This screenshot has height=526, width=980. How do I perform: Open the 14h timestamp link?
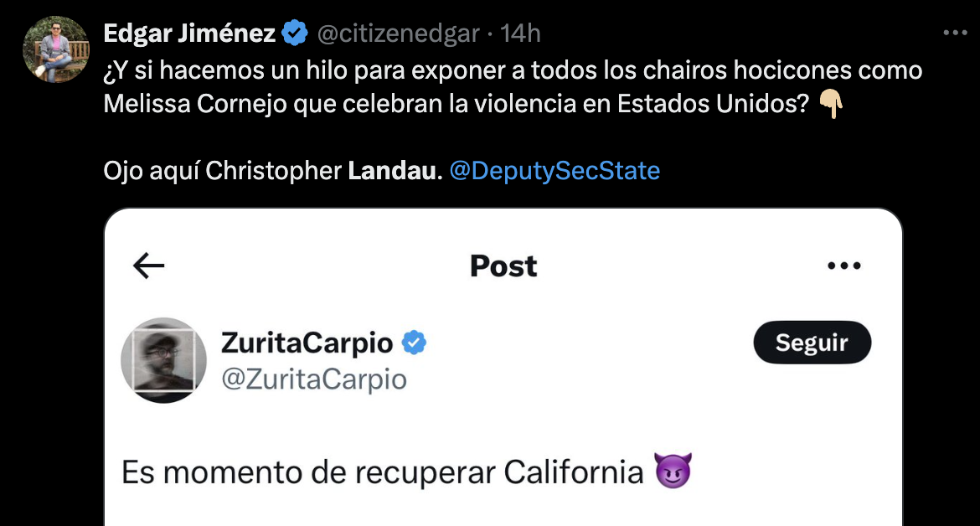[x=520, y=34]
